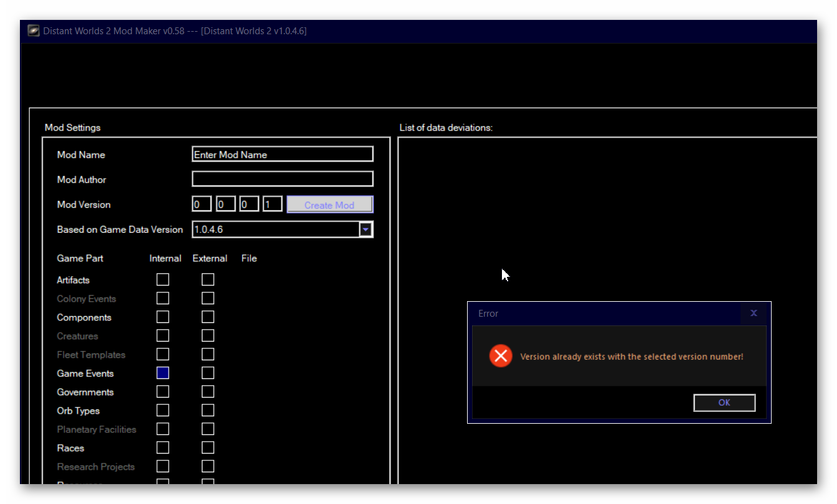This screenshot has width=837, height=504.
Task: Click the 'Version already exists' error message
Action: [632, 357]
